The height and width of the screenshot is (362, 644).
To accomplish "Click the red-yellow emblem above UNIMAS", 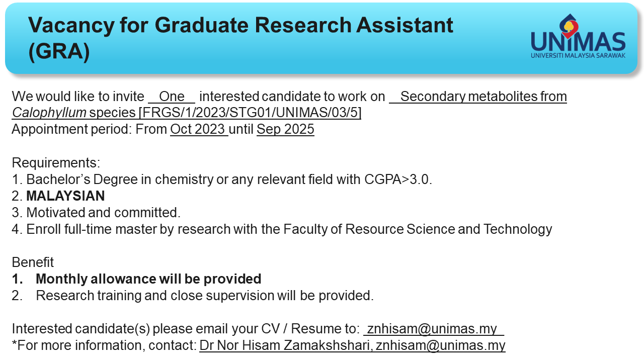I will pos(570,26).
